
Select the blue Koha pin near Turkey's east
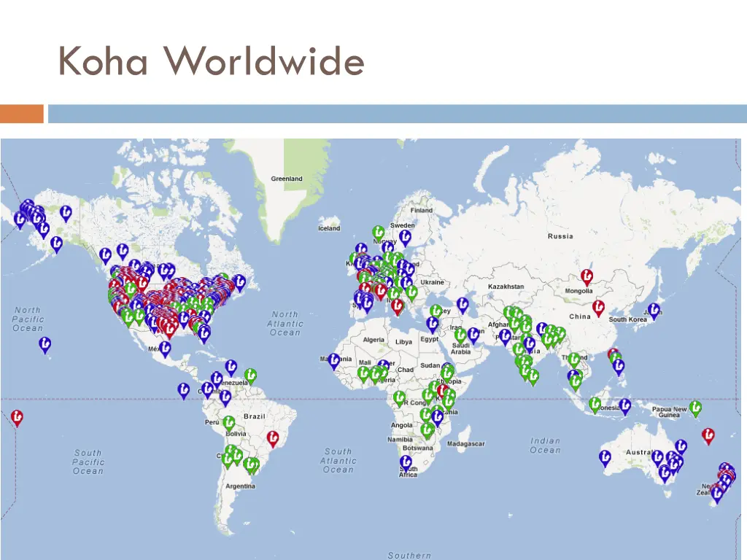tap(462, 306)
